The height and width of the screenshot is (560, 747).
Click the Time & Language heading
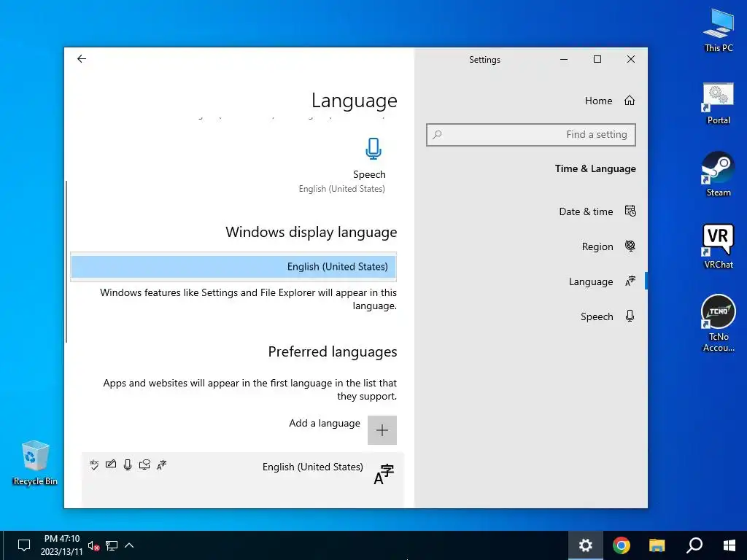pyautogui.click(x=595, y=168)
